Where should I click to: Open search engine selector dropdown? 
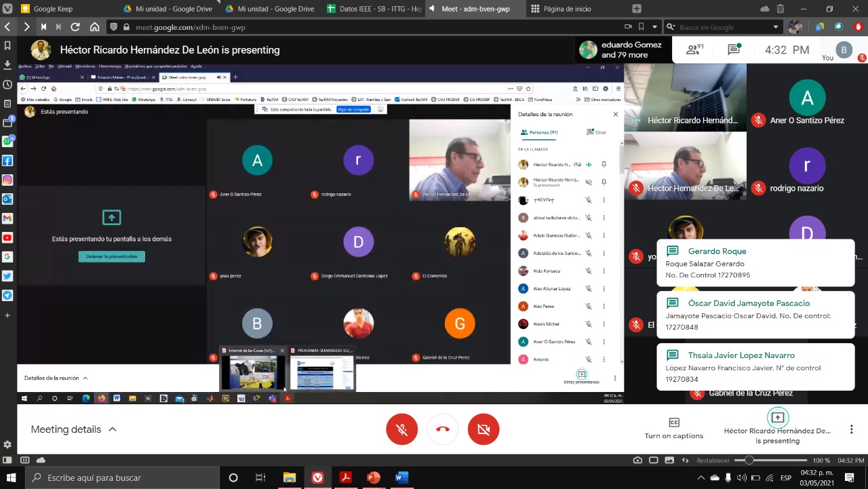[671, 27]
